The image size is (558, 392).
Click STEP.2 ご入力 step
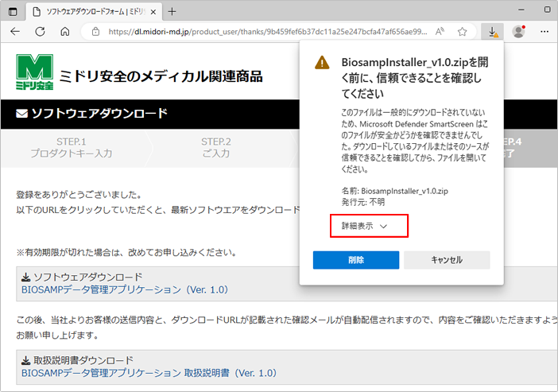tap(216, 148)
